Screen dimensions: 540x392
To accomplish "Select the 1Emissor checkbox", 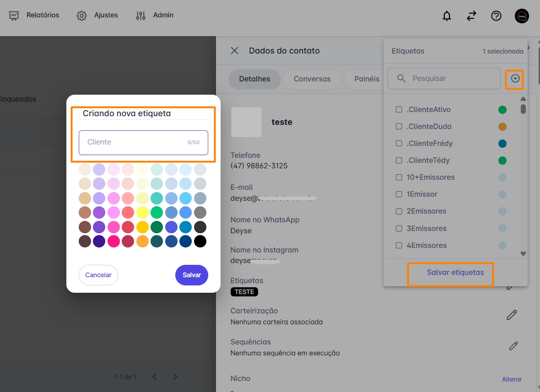I will (399, 194).
